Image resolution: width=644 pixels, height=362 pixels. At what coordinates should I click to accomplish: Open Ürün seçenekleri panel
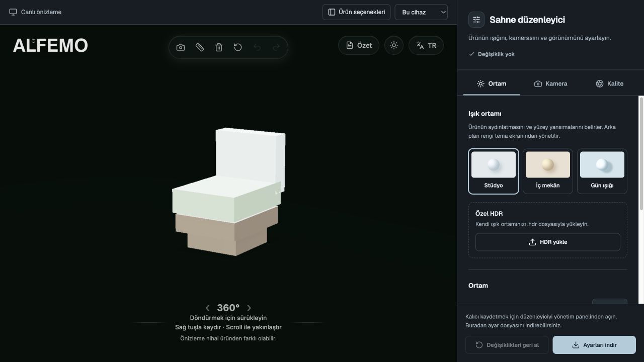pyautogui.click(x=356, y=12)
